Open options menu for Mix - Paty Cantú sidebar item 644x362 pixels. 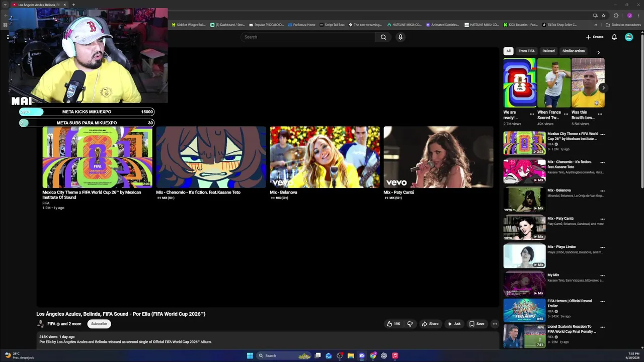(x=602, y=219)
